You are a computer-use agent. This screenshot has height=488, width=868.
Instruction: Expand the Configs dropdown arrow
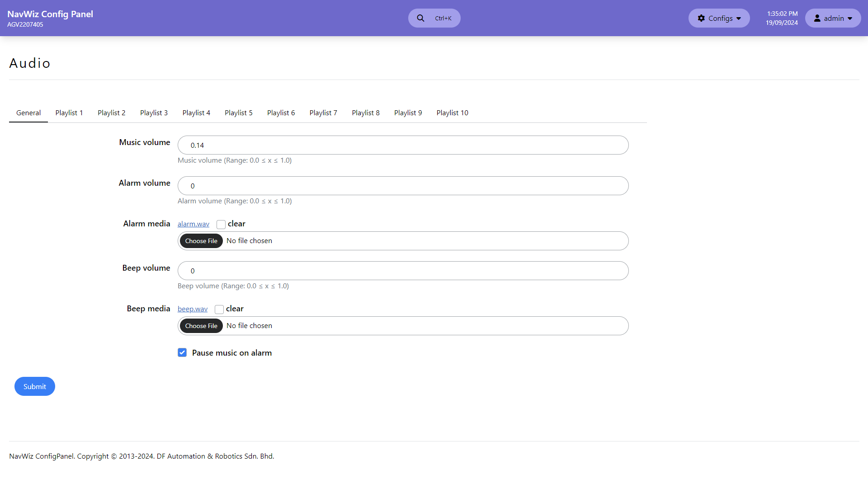click(x=739, y=19)
